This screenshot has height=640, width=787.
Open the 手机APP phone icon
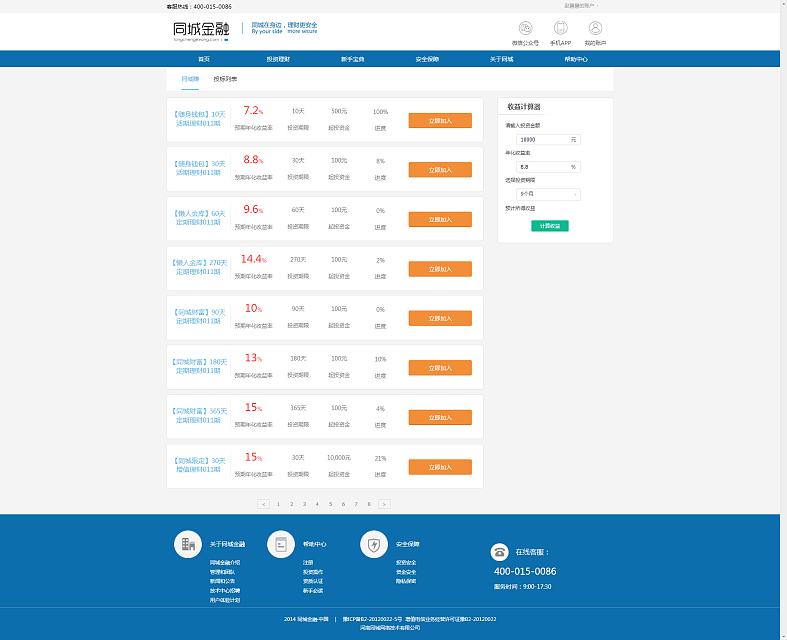click(x=560, y=28)
